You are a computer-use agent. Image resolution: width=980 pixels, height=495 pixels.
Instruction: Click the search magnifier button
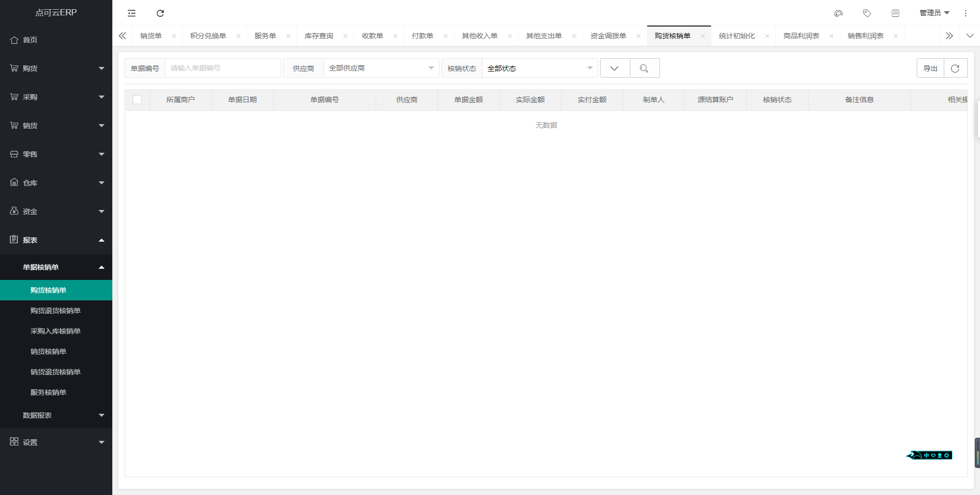point(644,68)
